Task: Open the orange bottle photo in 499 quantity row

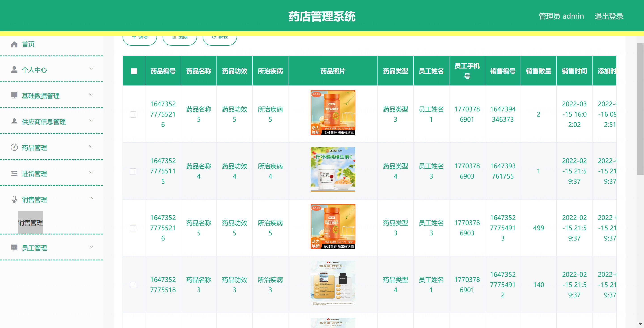Action: point(333,226)
